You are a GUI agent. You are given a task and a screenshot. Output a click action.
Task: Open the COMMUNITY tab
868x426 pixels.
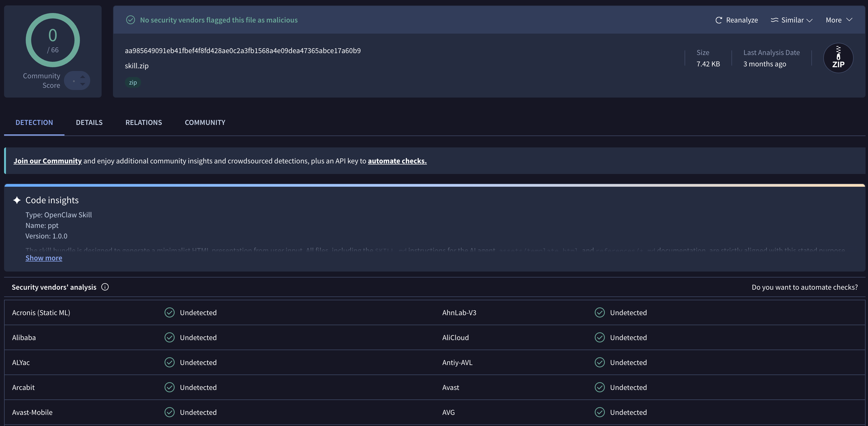point(205,122)
